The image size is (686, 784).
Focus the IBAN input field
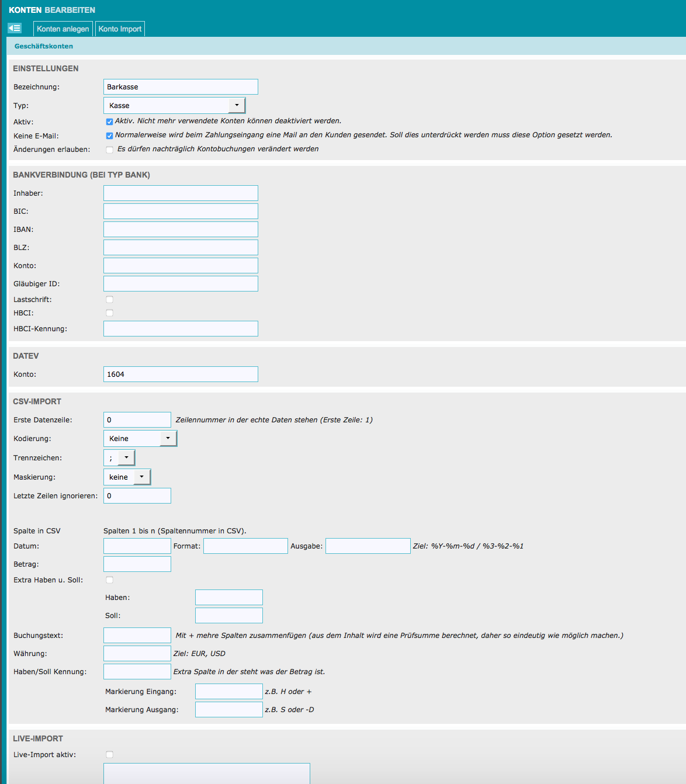click(181, 230)
